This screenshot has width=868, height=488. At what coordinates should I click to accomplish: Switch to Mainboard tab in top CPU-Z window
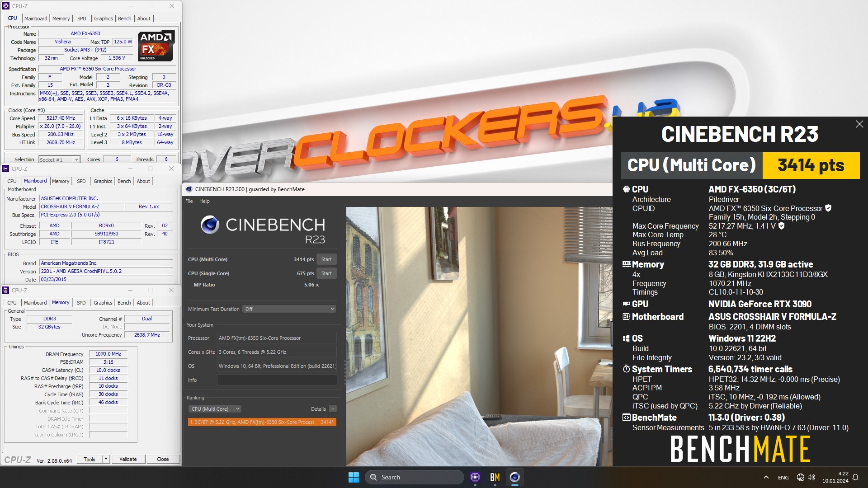pos(36,19)
